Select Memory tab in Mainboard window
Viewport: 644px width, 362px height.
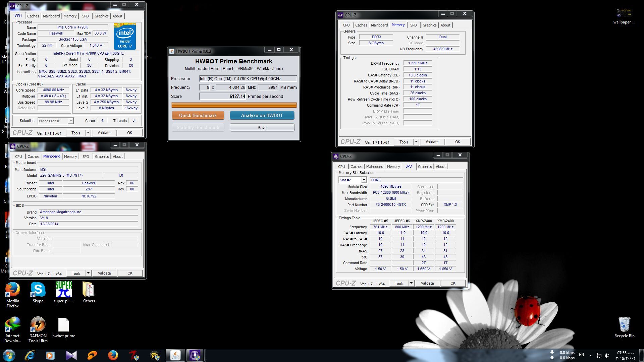coord(70,157)
